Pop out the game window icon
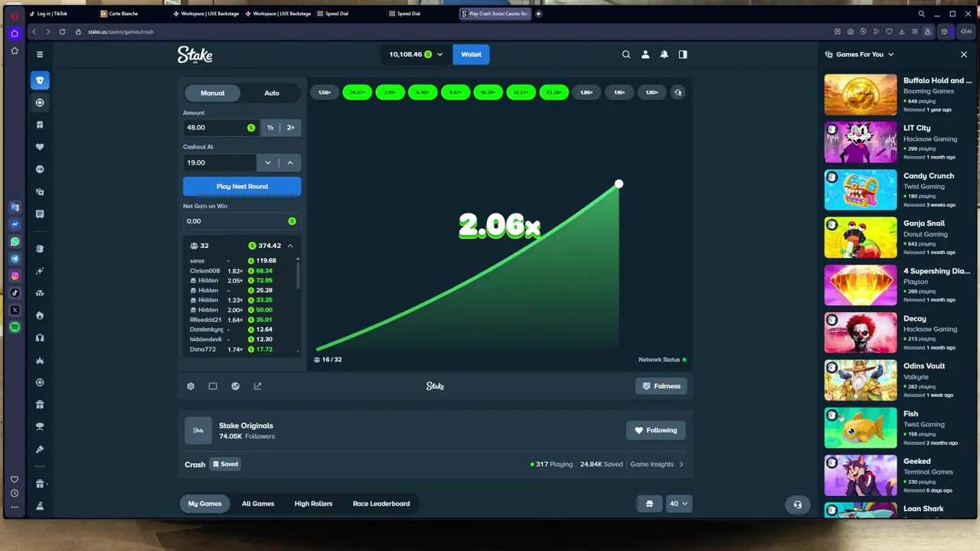 pyautogui.click(x=257, y=386)
